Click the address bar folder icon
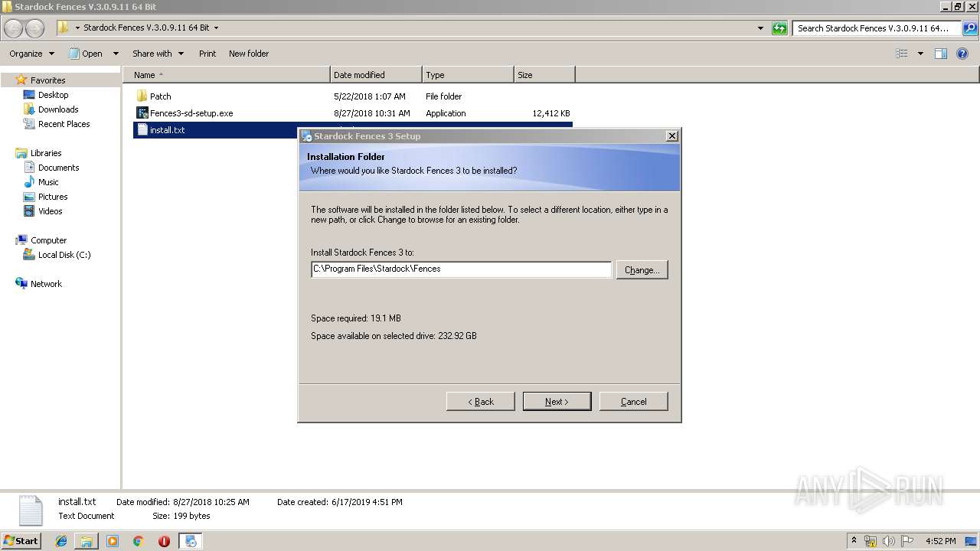The height and width of the screenshot is (551, 980). click(64, 28)
